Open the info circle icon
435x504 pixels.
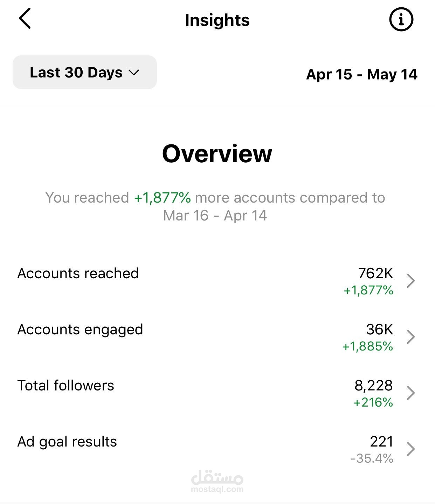coord(401,20)
